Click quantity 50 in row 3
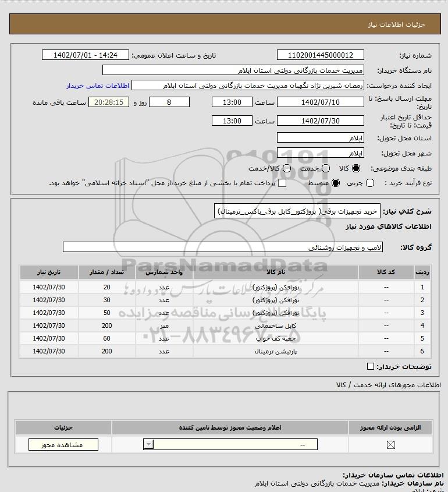 (106, 313)
